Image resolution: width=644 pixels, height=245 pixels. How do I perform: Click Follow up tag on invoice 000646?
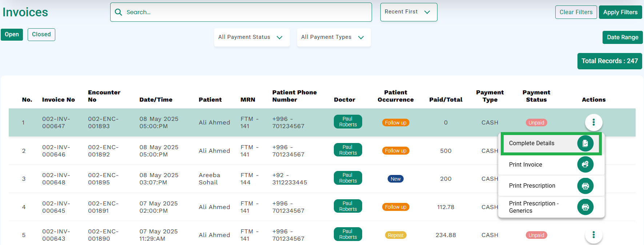[396, 151]
